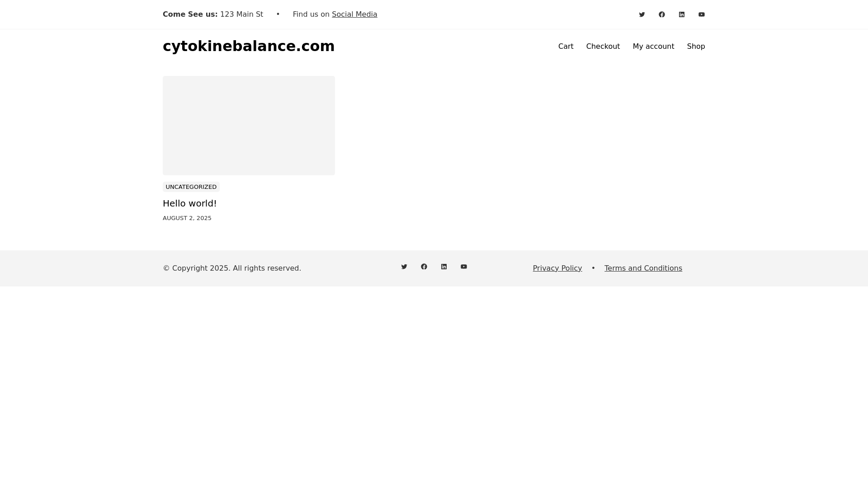Viewport: 868px width, 488px height.
Task: Follow the Social Media link
Action: coord(354,14)
